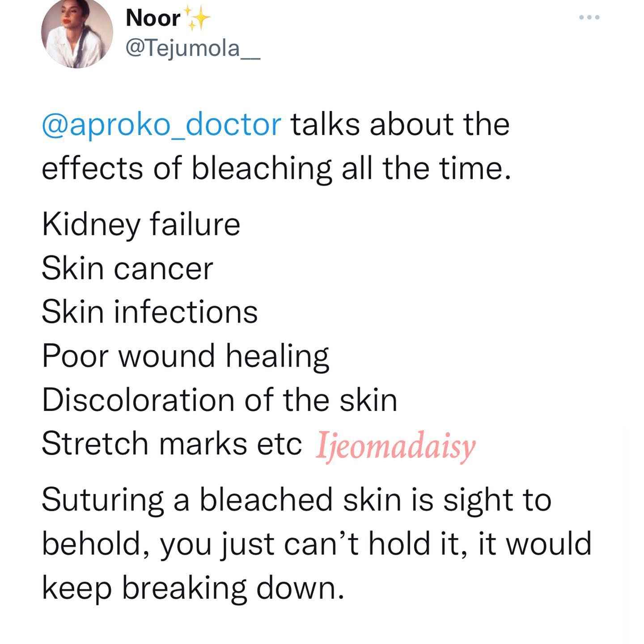Screen dimensions: 644x644
Task: Select 'Discoloration of the skin' text
Action: (x=220, y=399)
